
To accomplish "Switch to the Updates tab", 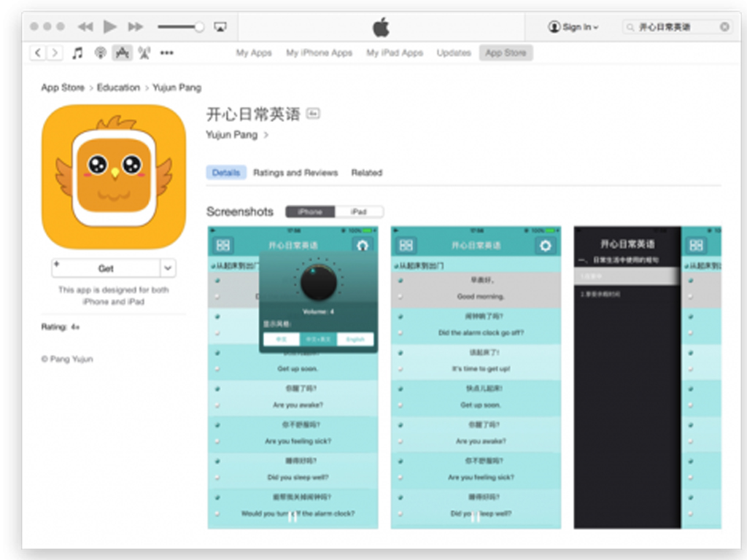I will tap(454, 52).
